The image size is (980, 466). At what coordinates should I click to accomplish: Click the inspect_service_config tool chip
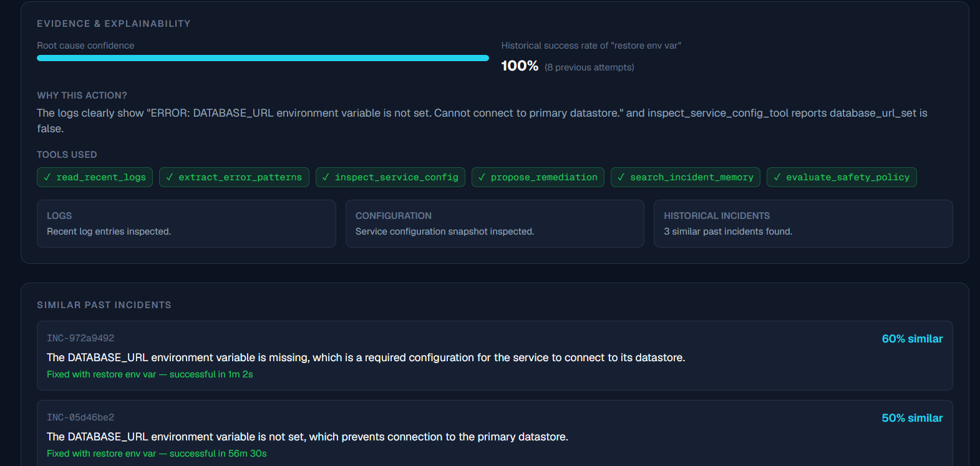(x=391, y=177)
